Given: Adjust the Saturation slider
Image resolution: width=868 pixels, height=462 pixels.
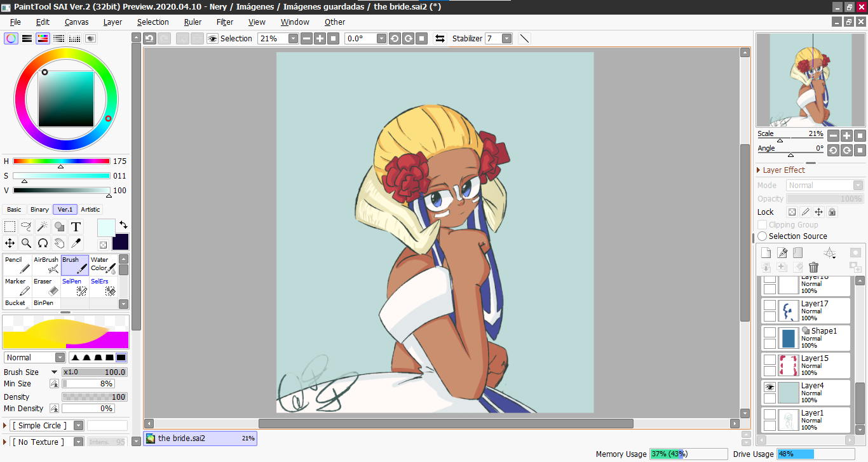Looking at the screenshot, I should 61,176.
